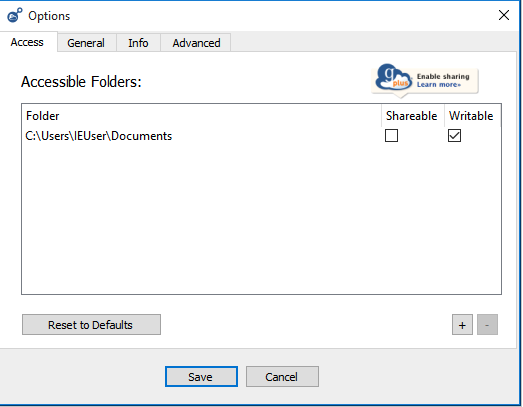
Task: Click the Globus Plus cloud logo
Action: coord(394,77)
